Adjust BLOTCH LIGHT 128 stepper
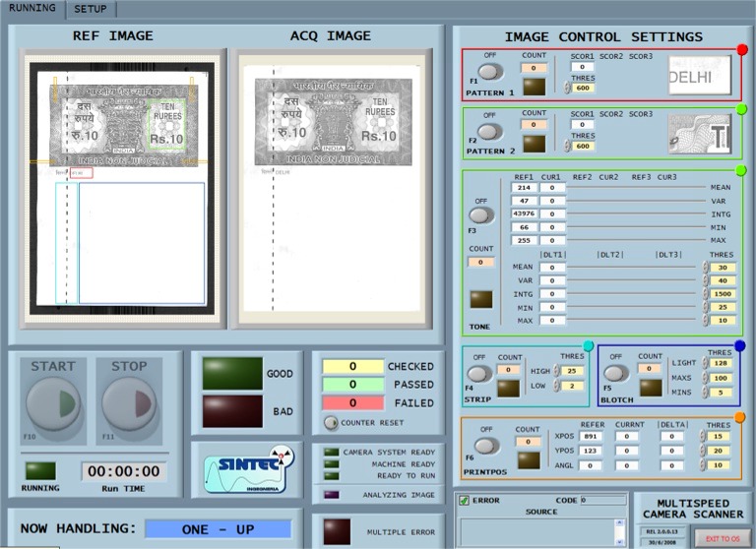 tap(705, 363)
